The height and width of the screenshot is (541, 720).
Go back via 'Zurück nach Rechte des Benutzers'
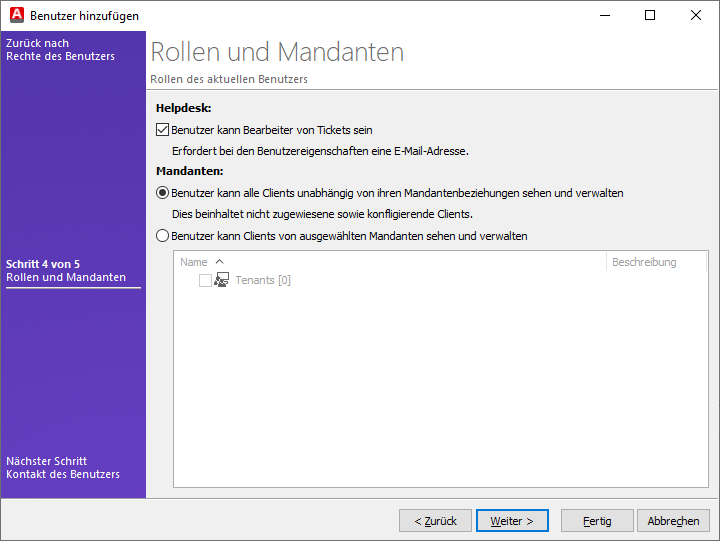pos(60,50)
